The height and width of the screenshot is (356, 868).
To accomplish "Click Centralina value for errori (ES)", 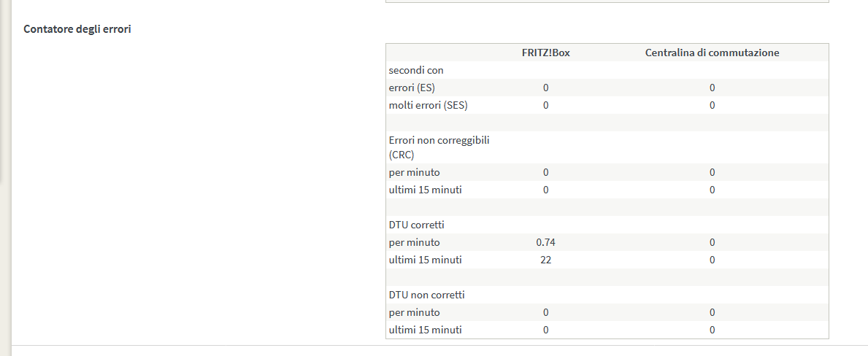I will coord(712,88).
